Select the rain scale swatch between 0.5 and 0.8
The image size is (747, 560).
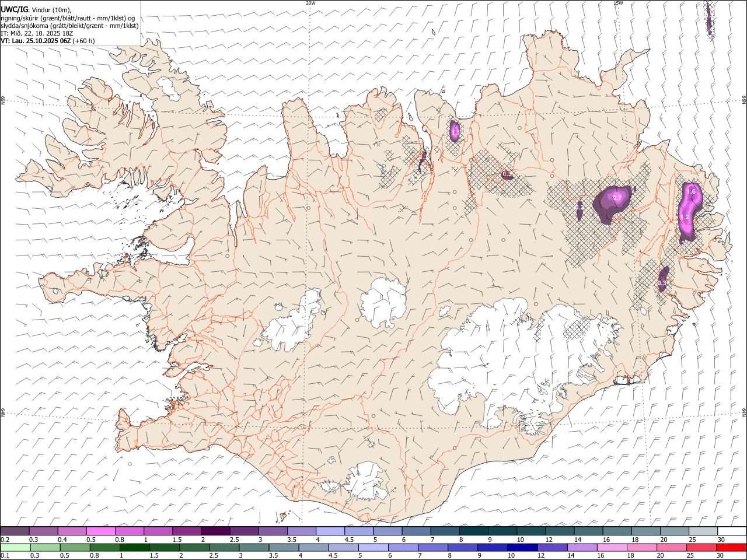tap(75, 547)
